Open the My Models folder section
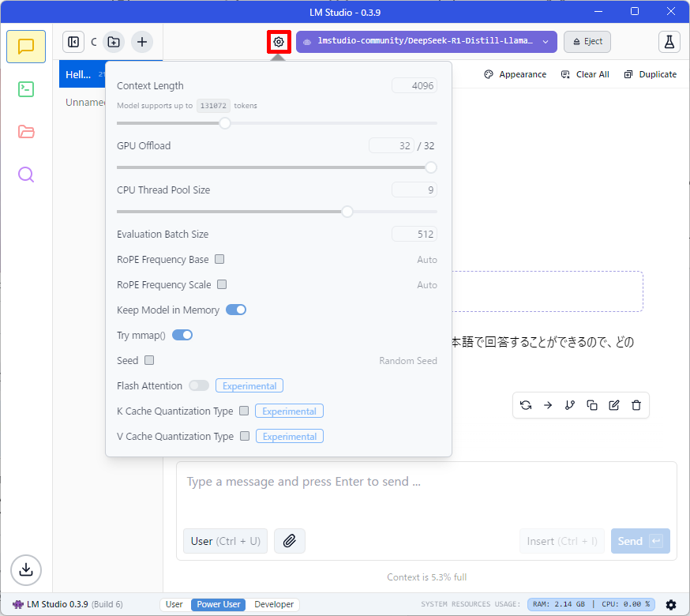The image size is (690, 616). 26,132
